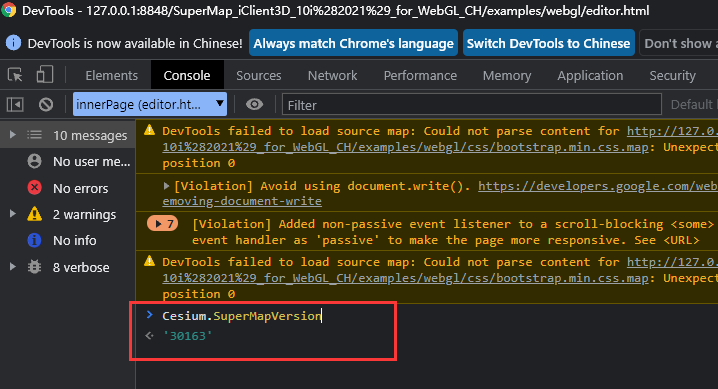Click the yellow warnings triangle icon
Screen dimensions: 718x389
34,214
